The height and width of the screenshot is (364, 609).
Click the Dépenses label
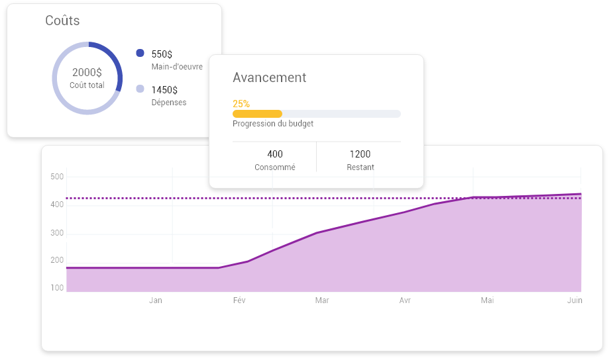tap(169, 103)
